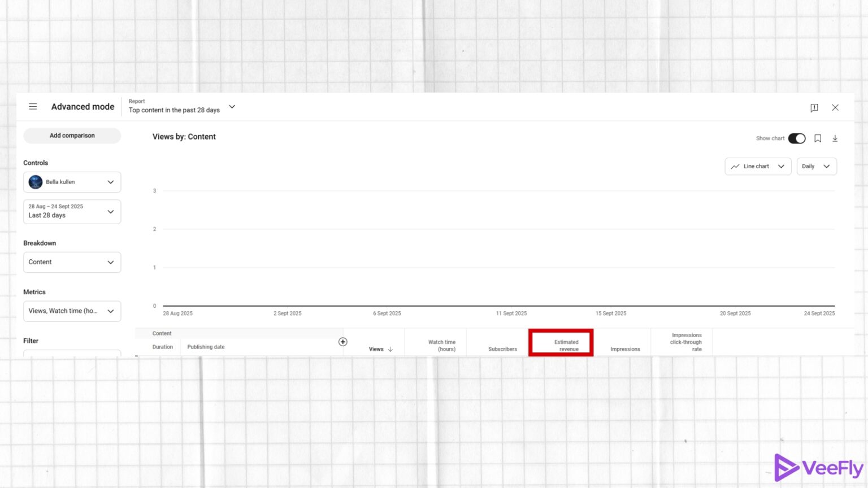Viewport: 868px width, 488px height.
Task: Change the Content breakdown dropdown
Action: pyautogui.click(x=72, y=262)
